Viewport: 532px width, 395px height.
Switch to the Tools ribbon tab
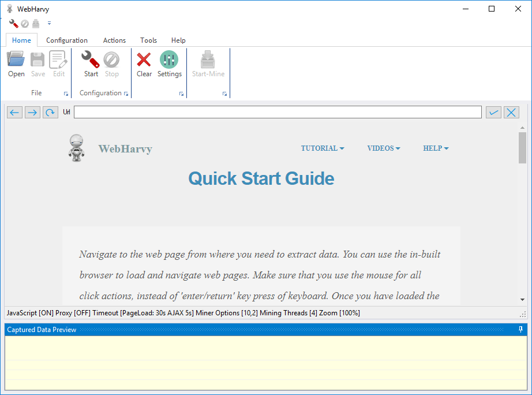click(148, 40)
